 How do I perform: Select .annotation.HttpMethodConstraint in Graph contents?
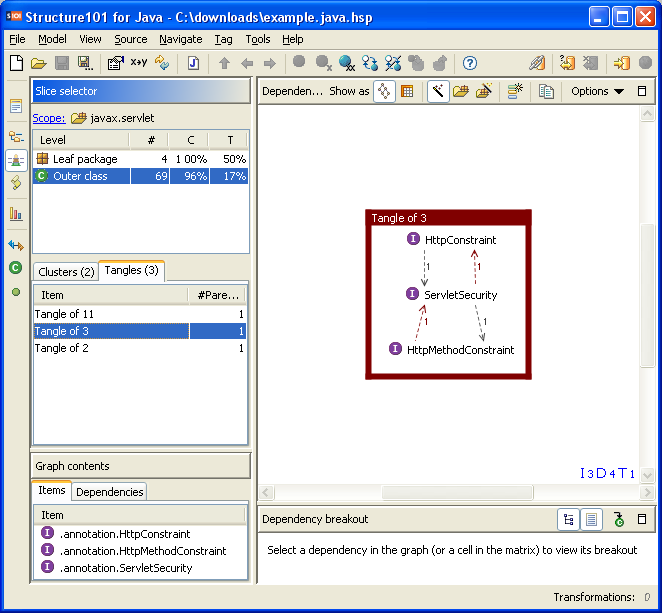point(140,551)
